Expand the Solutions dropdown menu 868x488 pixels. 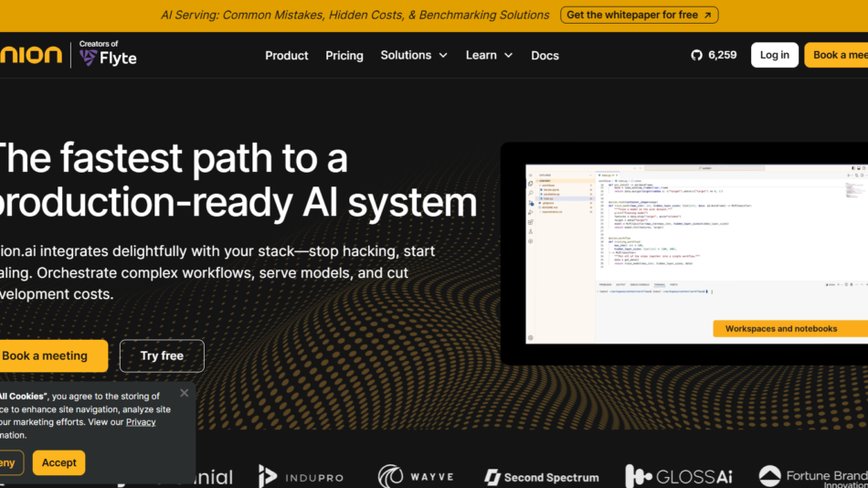tap(414, 56)
